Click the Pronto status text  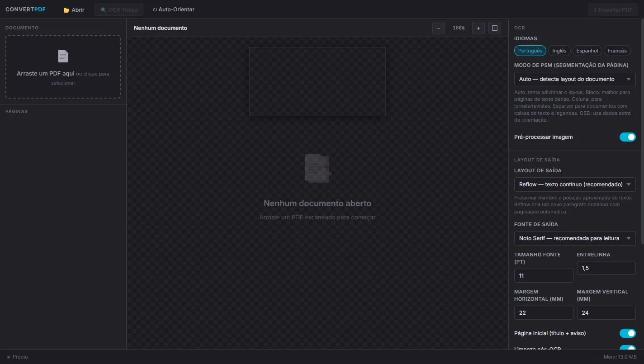coord(20,357)
